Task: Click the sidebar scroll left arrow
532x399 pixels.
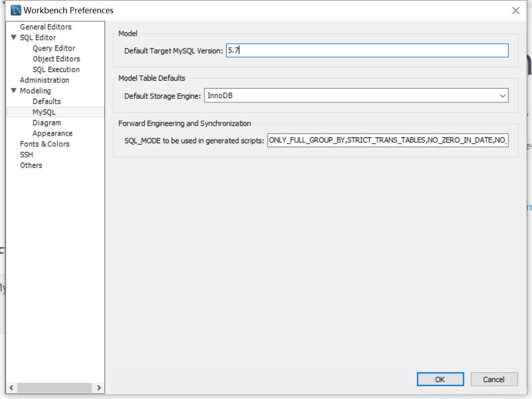Action: [x=12, y=388]
